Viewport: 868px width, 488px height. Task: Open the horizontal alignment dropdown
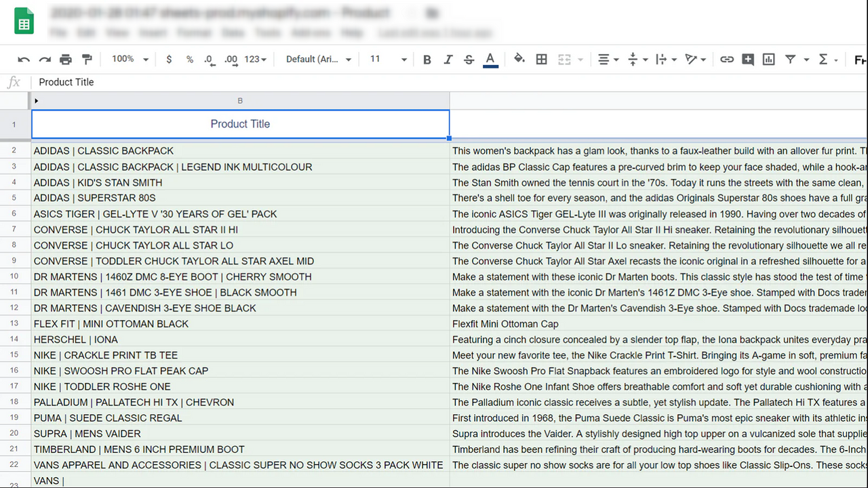click(606, 59)
